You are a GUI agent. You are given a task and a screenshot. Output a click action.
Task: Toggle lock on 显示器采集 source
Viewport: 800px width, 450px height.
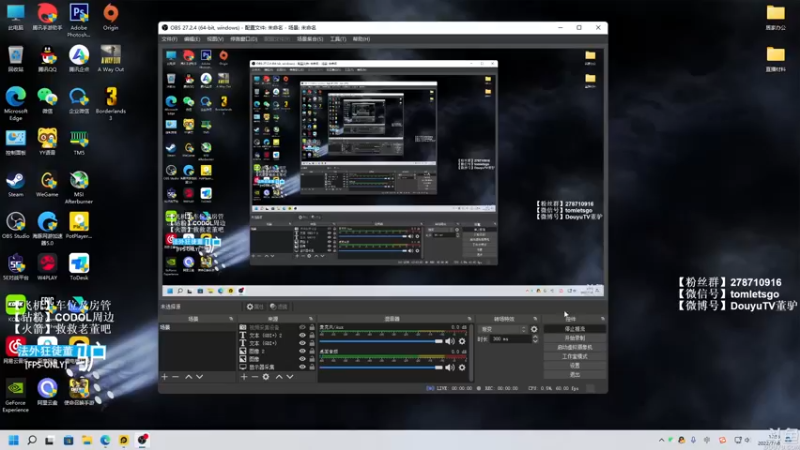click(312, 367)
